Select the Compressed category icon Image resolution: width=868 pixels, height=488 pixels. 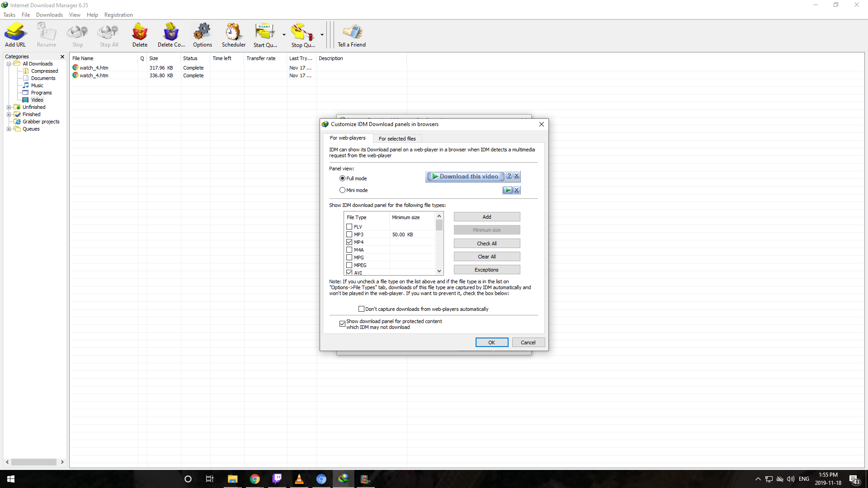pyautogui.click(x=26, y=71)
